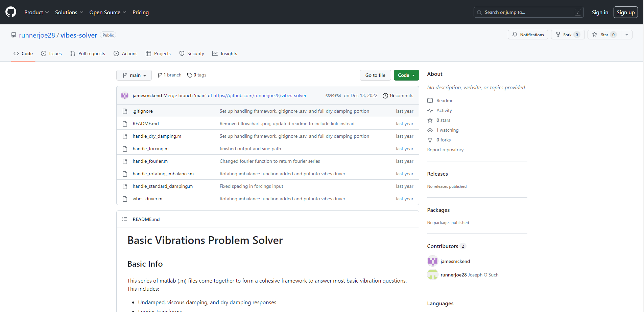View the 0 tags link

point(197,75)
